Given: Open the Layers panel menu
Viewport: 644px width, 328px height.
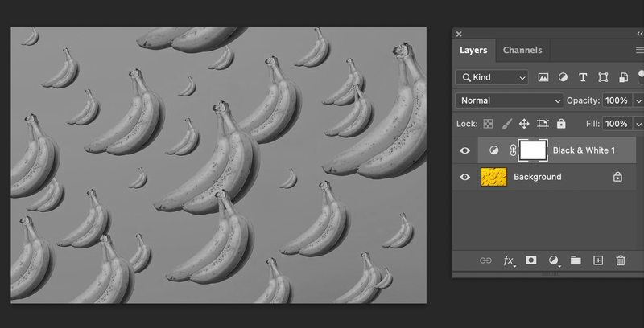Looking at the screenshot, I should point(639,51).
